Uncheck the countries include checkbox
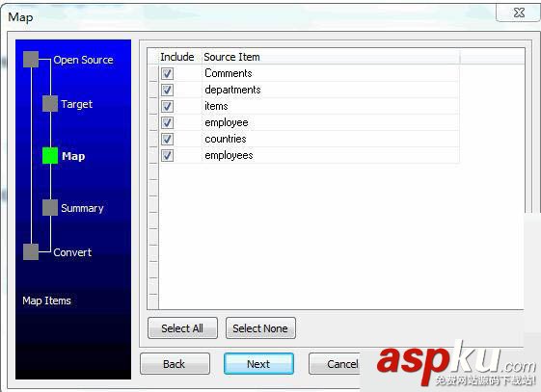 pos(167,139)
